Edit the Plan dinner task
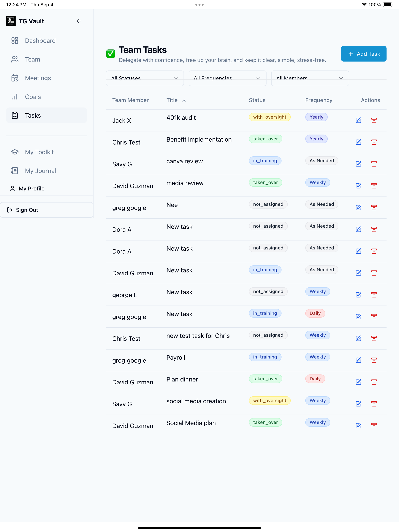 358,382
